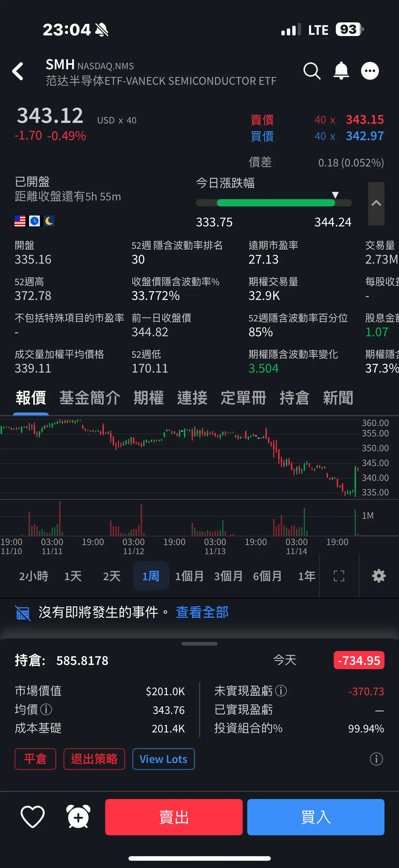399x868 pixels.
Task: Switch to the 定單冊 tab
Action: click(x=243, y=398)
